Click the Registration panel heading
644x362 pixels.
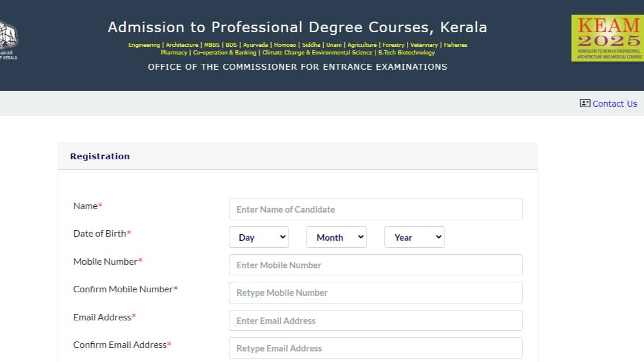pos(100,156)
